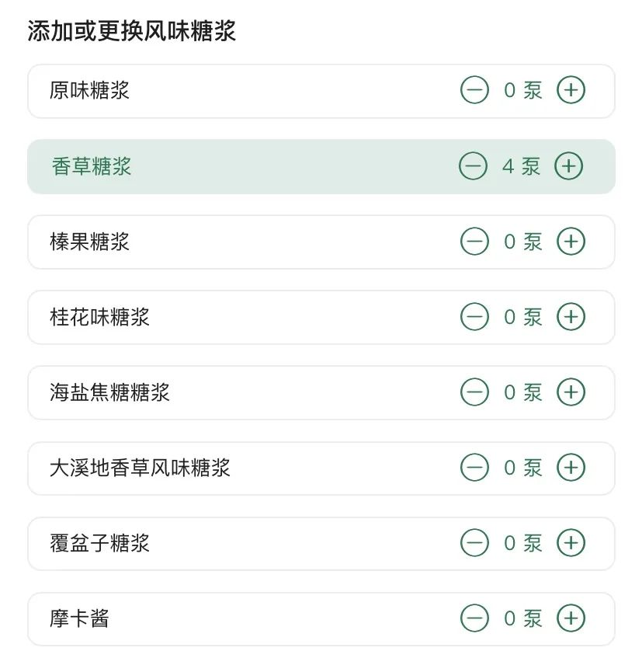Click the 4 泵 quantity for 香草糖浆
Image resolution: width=642 pixels, height=672 pixels.
(x=521, y=166)
